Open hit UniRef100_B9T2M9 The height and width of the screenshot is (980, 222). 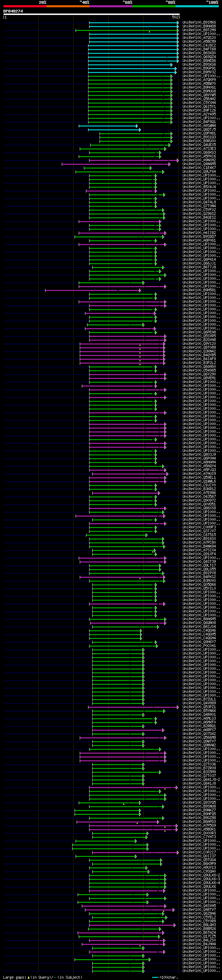click(199, 30)
